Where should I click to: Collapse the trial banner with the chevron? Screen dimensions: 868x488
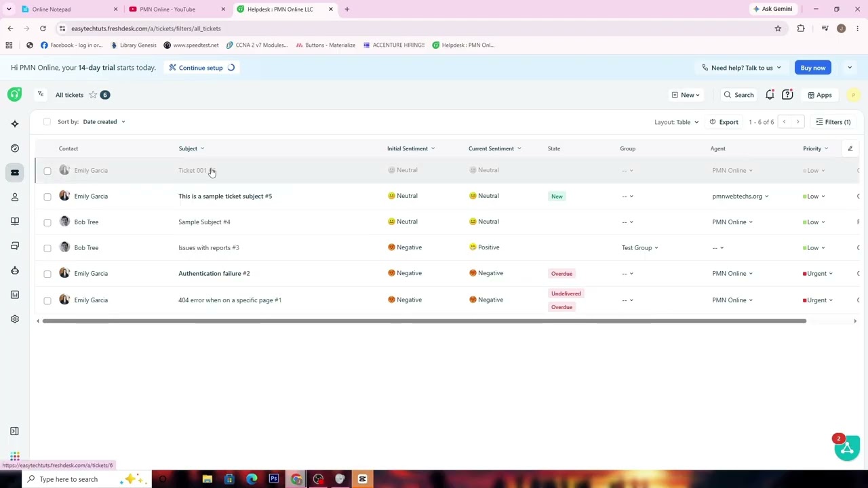(850, 68)
